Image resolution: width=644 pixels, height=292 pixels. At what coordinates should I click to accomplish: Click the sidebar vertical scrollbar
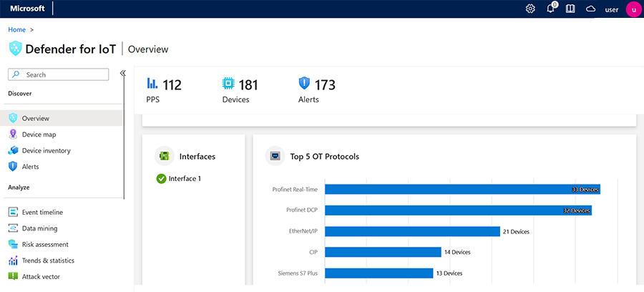click(124, 135)
